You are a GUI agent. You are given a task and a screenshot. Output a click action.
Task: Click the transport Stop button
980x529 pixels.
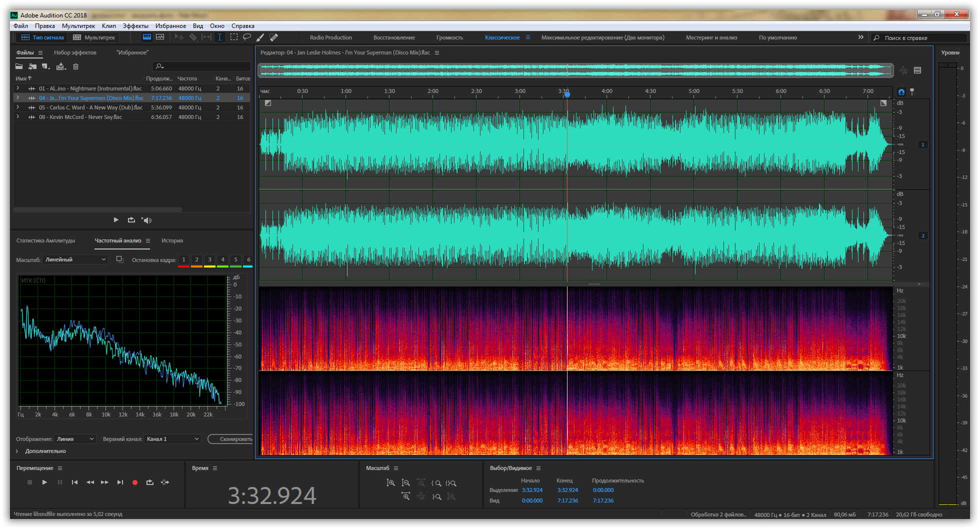(29, 482)
